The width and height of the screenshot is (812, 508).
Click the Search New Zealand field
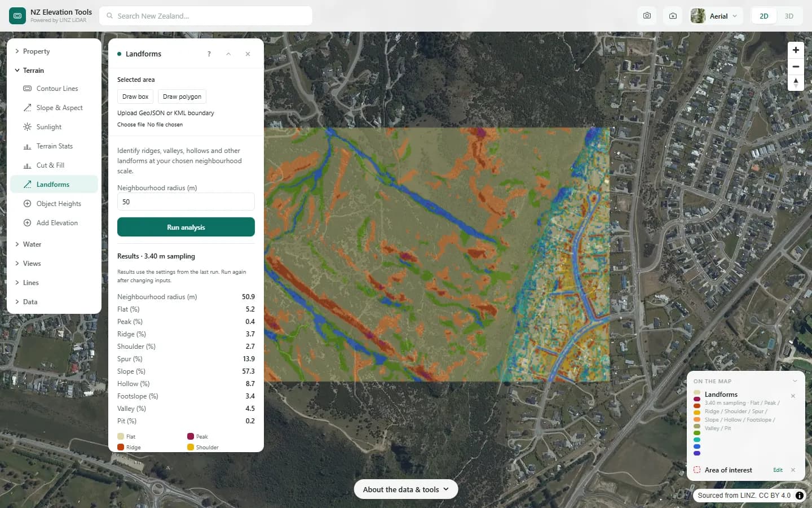206,16
